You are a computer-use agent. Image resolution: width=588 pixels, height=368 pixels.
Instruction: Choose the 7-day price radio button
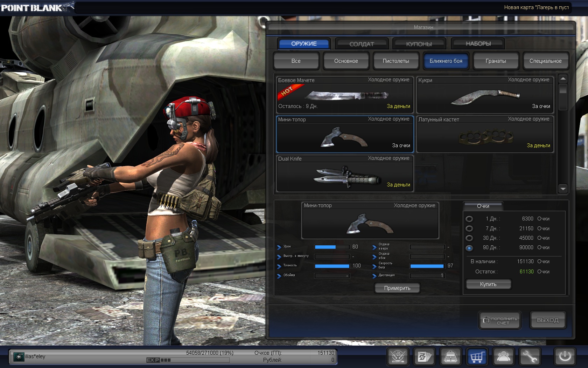coord(469,229)
